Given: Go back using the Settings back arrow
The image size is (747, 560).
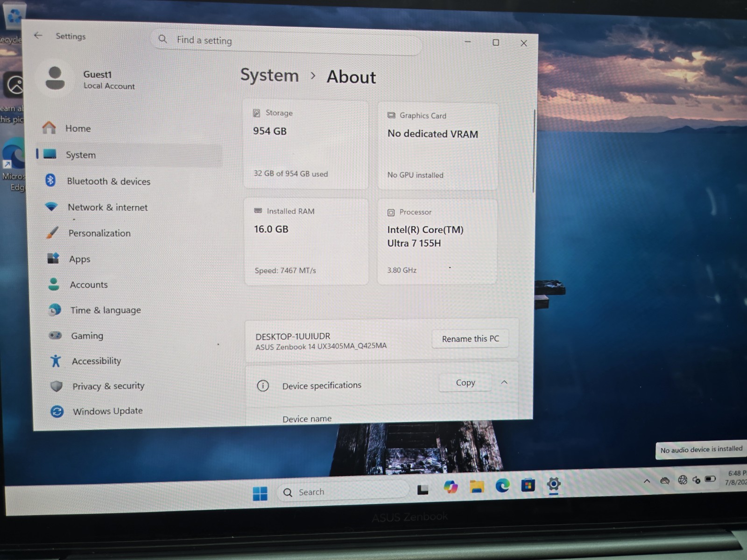Looking at the screenshot, I should [x=38, y=35].
